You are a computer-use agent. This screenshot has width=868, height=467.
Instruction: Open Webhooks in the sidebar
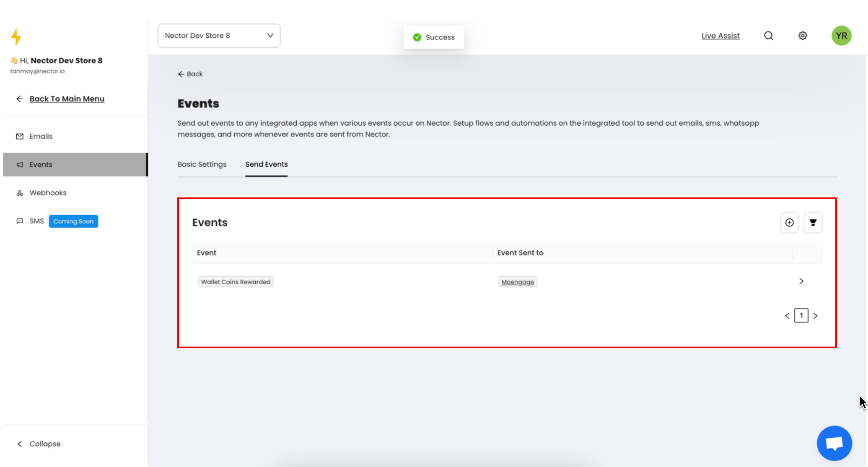point(75,193)
